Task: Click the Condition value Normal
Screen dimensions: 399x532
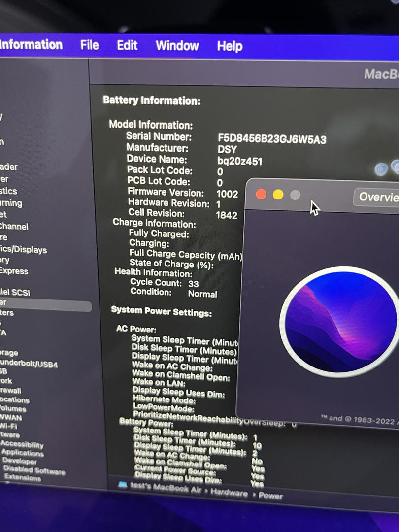Action: point(202,294)
